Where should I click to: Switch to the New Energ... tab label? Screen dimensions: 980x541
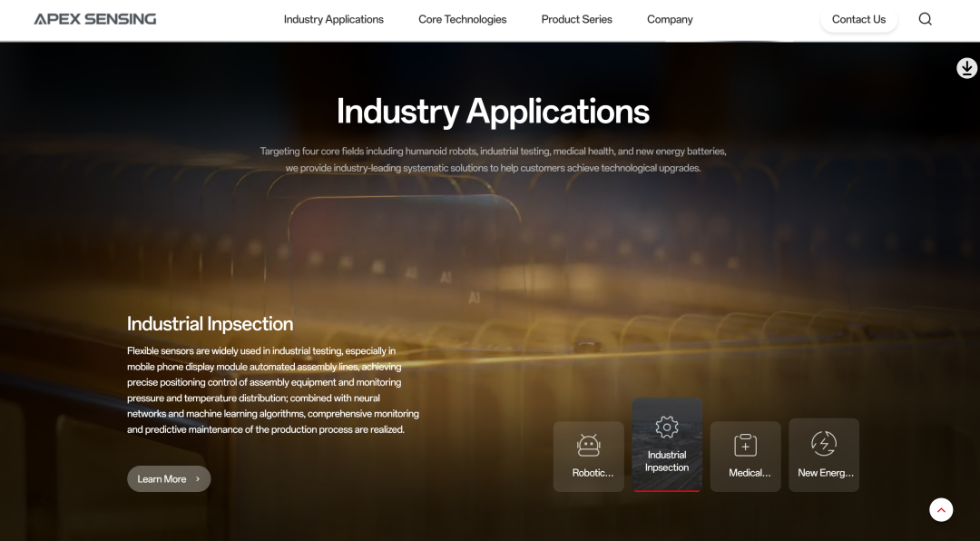click(x=825, y=473)
